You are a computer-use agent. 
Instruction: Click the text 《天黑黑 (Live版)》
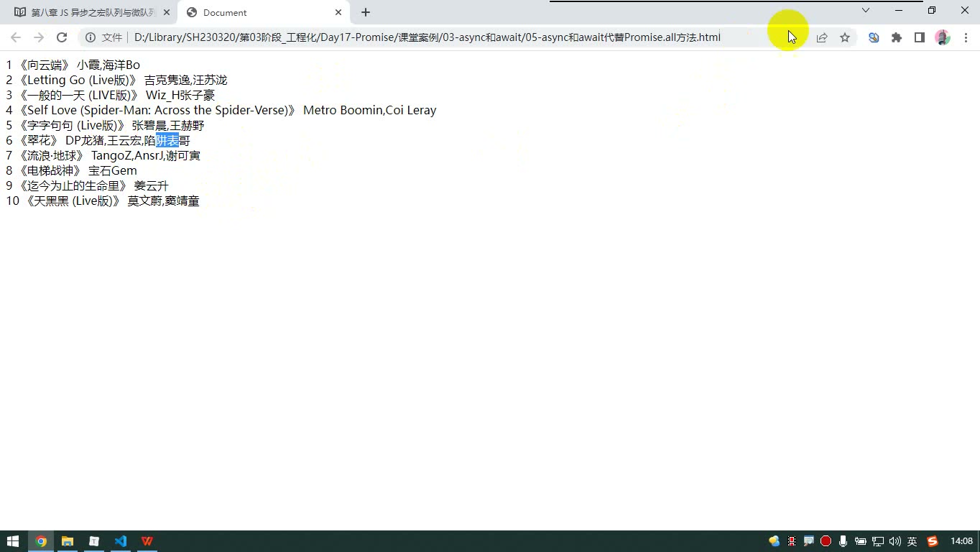pyautogui.click(x=73, y=201)
